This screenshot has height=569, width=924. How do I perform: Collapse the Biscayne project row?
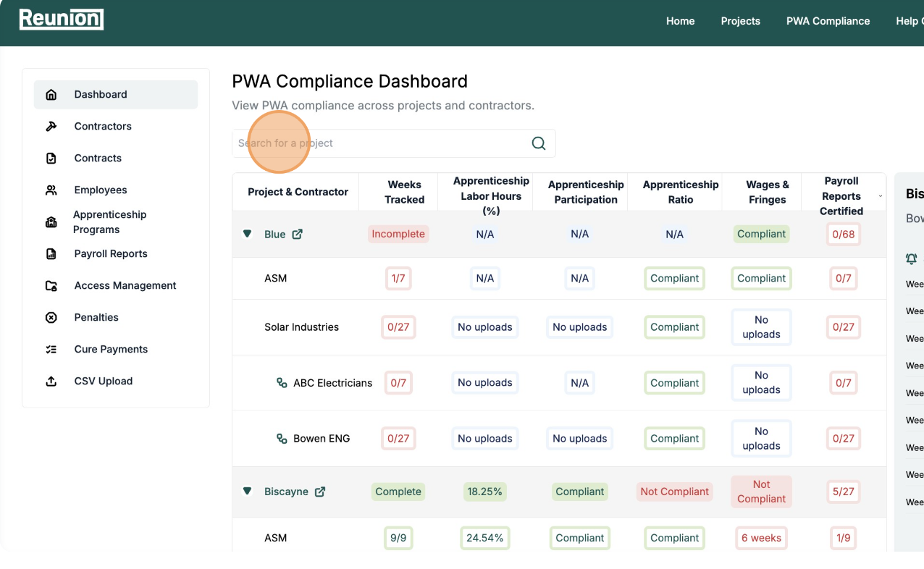(247, 491)
